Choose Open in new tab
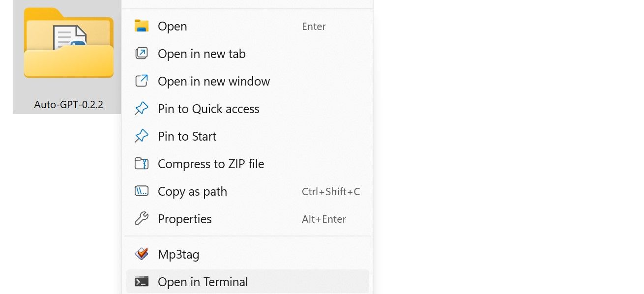 [201, 54]
